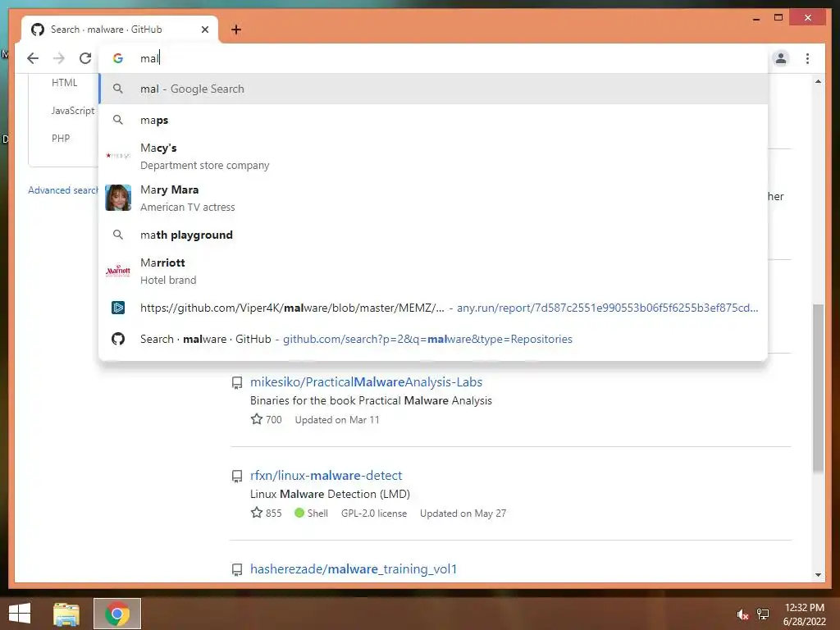
Task: Click the GitHub icon in history suggestion
Action: click(118, 339)
